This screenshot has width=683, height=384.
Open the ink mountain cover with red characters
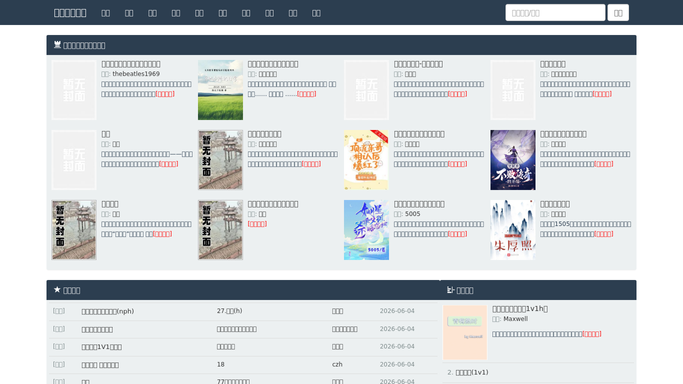tap(513, 230)
